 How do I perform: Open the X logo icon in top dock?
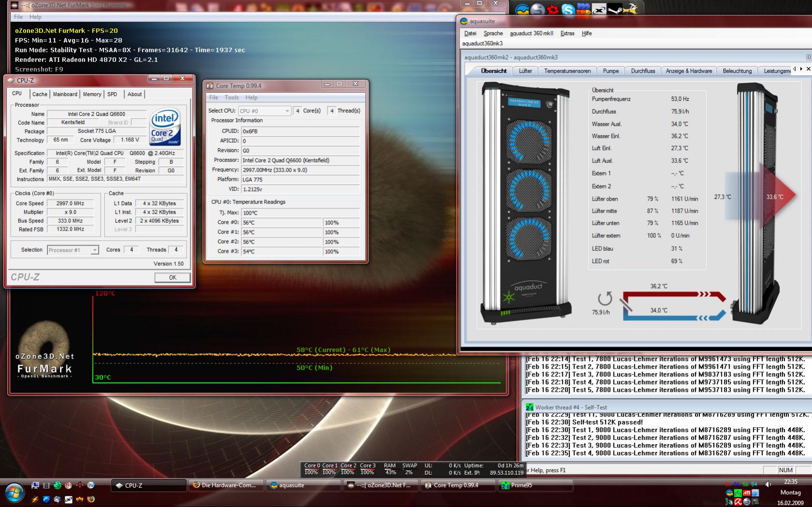pyautogui.click(x=599, y=9)
